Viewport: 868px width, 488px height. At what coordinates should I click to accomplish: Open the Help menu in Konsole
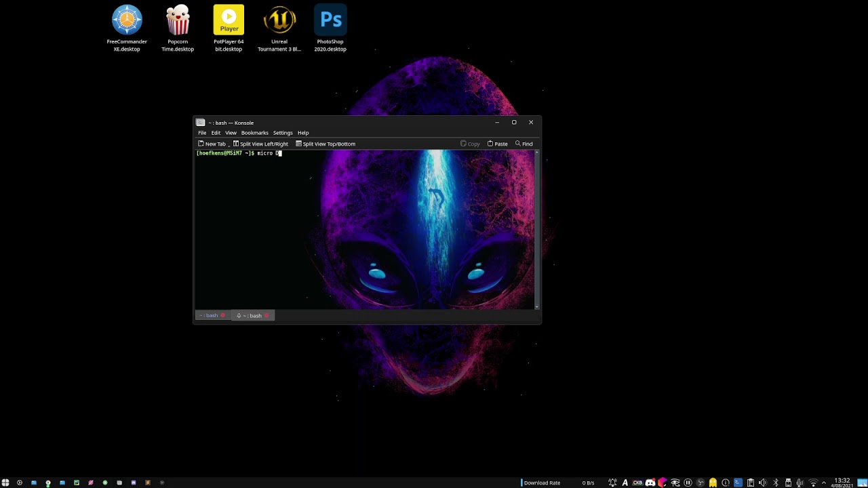(x=303, y=133)
